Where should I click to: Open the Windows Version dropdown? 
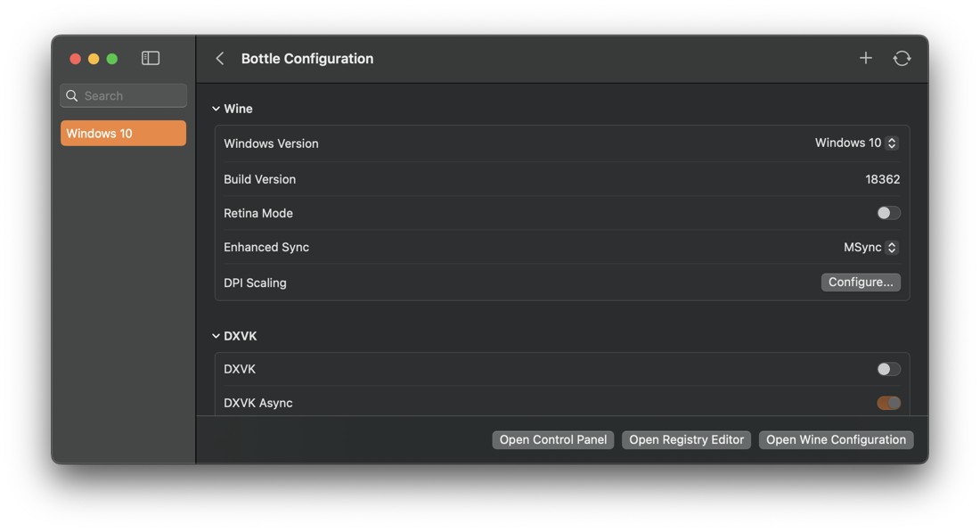[x=856, y=143]
